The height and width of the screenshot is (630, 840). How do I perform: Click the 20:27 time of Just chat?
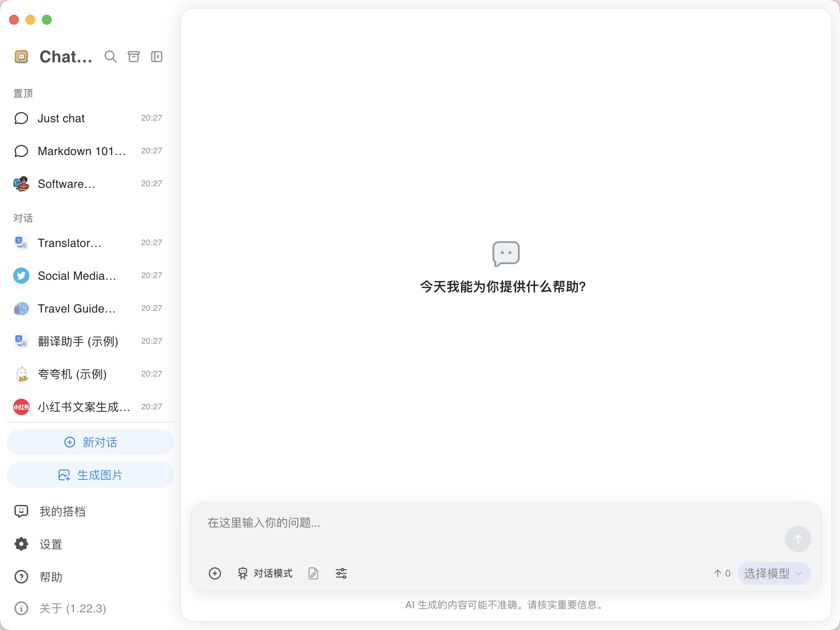coord(152,118)
